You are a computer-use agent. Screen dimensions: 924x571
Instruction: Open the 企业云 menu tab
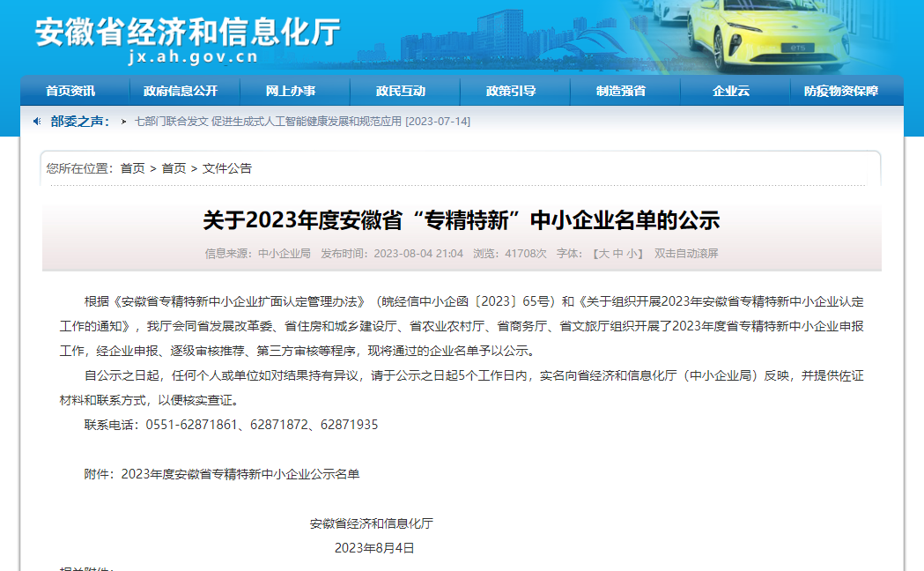click(x=731, y=91)
